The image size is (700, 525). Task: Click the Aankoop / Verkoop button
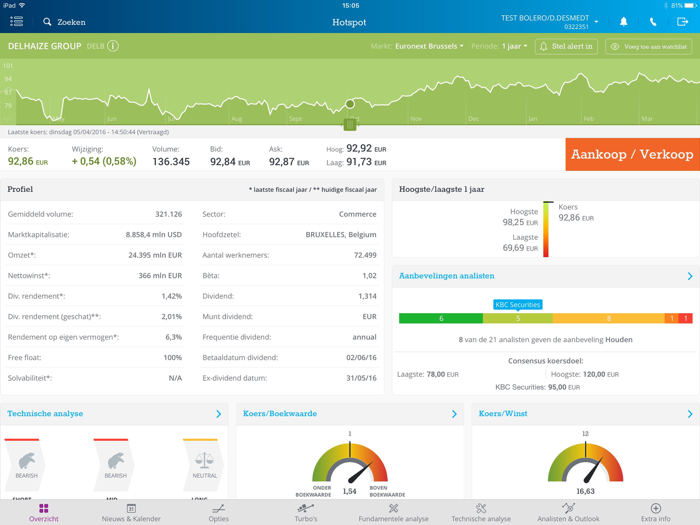(632, 154)
